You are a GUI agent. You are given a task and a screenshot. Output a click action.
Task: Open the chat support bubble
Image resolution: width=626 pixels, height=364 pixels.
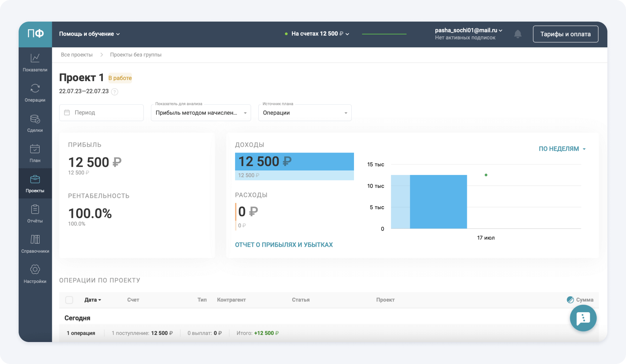pos(583,318)
